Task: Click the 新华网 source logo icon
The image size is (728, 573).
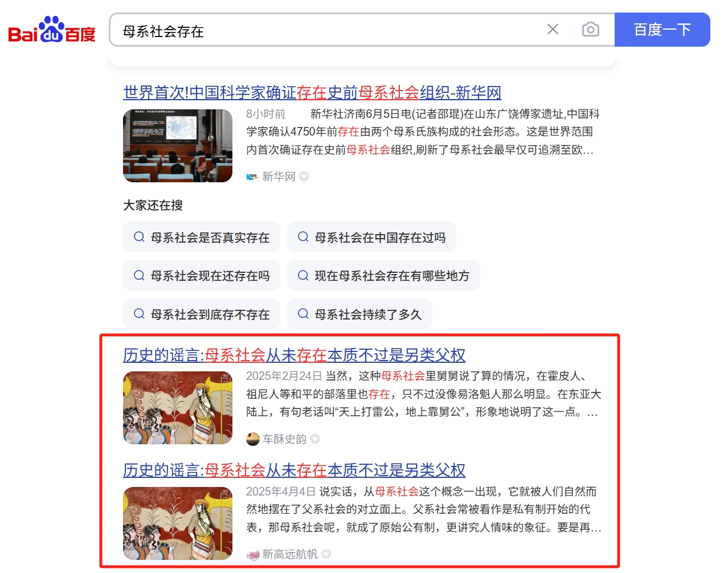Action: click(252, 177)
